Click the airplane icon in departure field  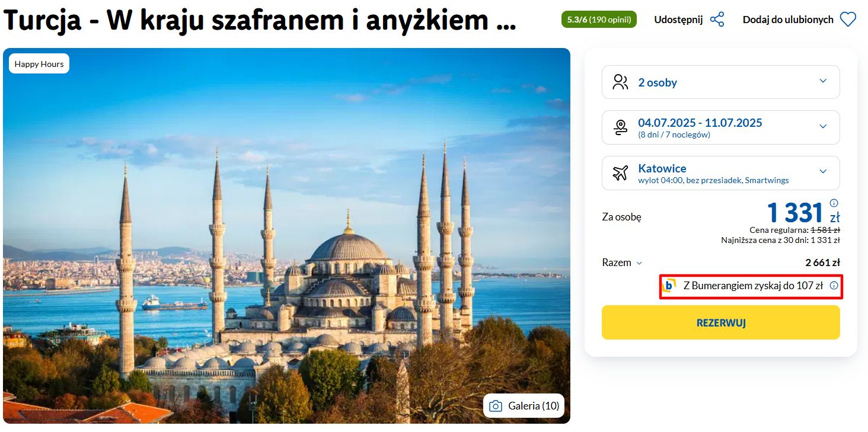point(621,172)
